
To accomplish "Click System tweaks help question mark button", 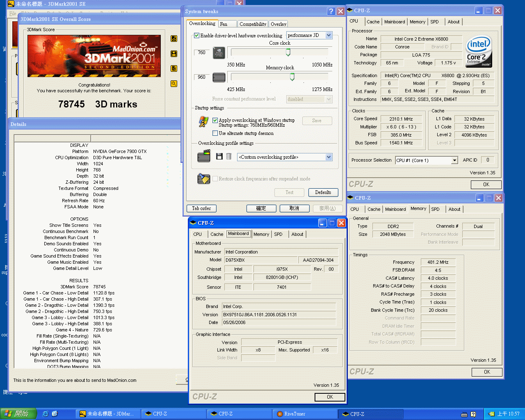I will 331,11.
